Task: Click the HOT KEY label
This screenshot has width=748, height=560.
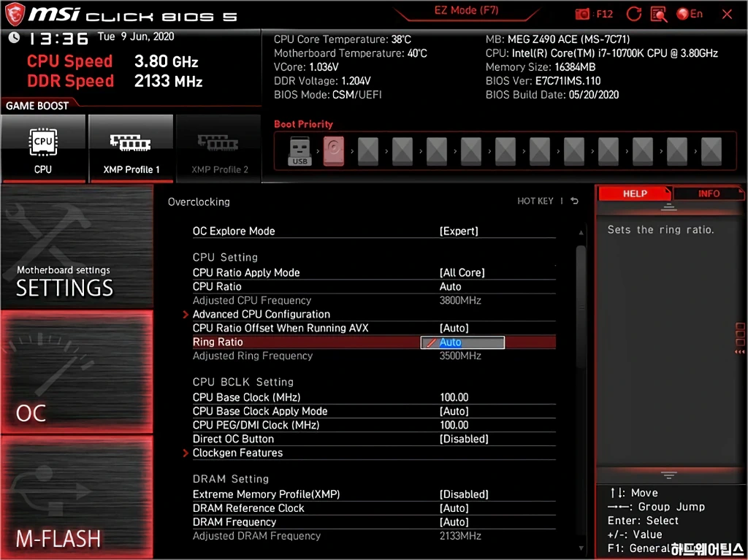Action: 535,201
